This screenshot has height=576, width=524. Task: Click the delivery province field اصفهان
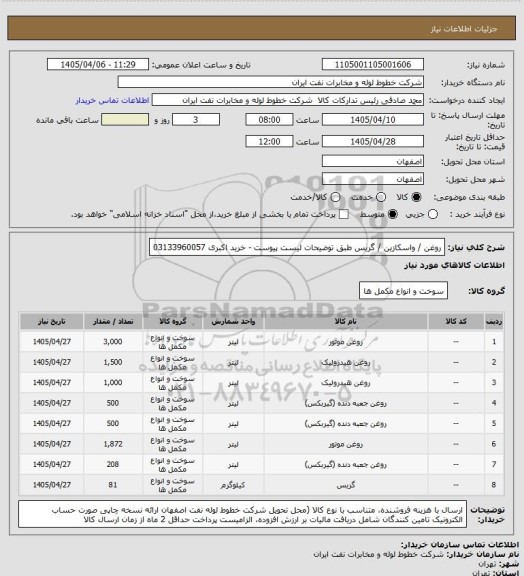tap(373, 161)
